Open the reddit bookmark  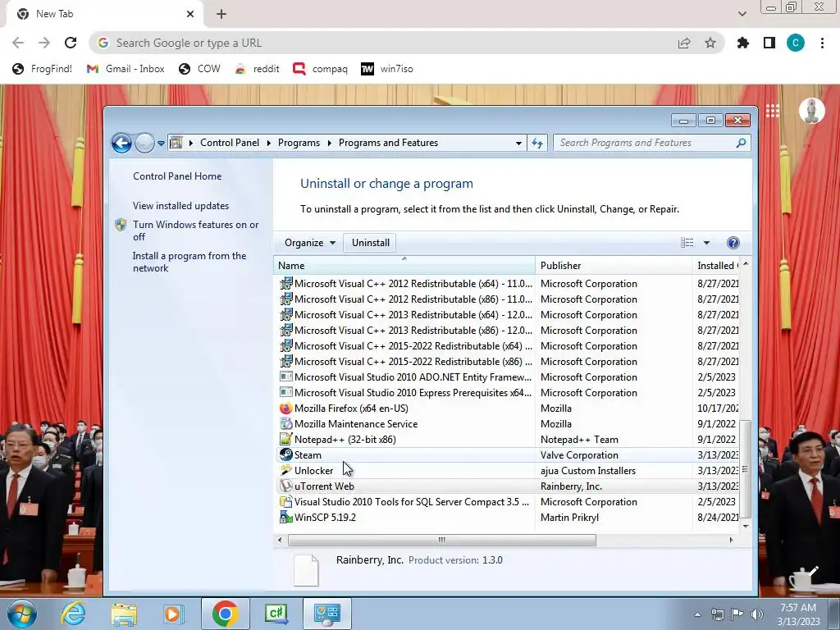pyautogui.click(x=257, y=69)
